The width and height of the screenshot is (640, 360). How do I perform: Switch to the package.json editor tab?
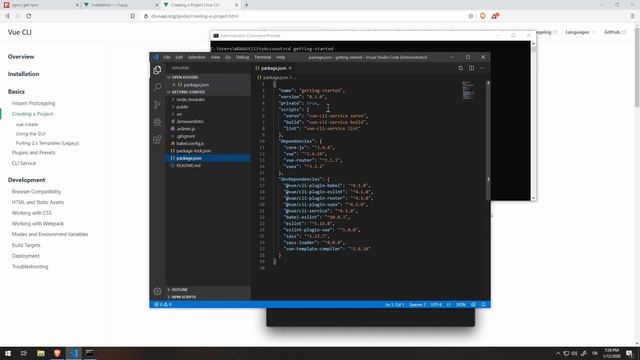[273, 68]
